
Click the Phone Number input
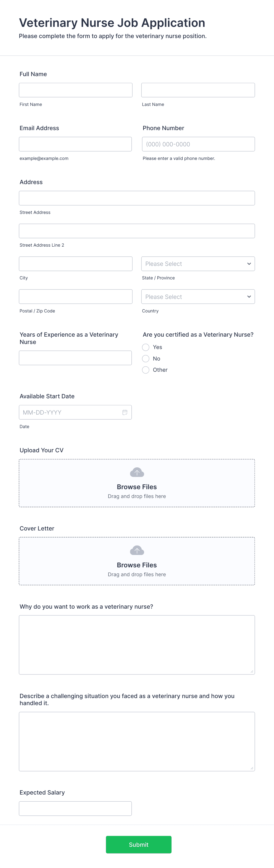[198, 144]
